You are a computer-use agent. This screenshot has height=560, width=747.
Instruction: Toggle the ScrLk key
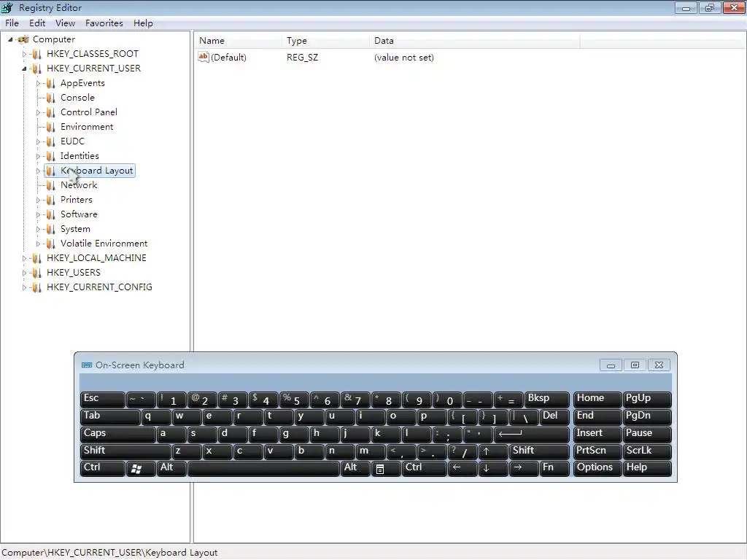point(647,451)
